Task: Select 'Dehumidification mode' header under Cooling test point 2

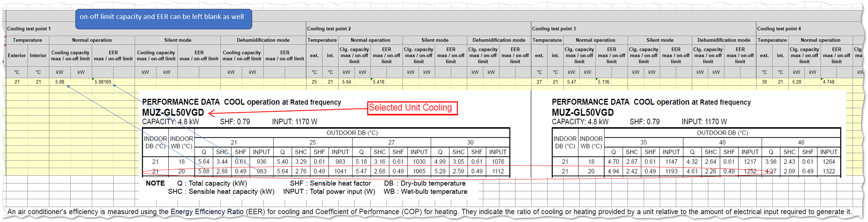Action: pyautogui.click(x=499, y=40)
